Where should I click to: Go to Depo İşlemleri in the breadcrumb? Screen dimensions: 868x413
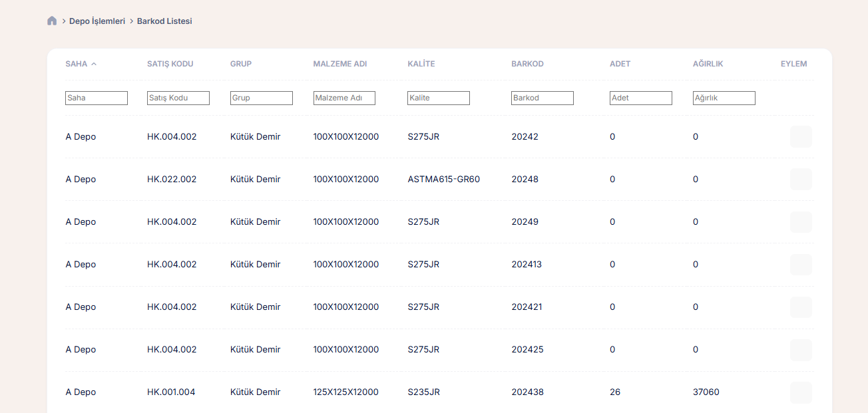(97, 21)
